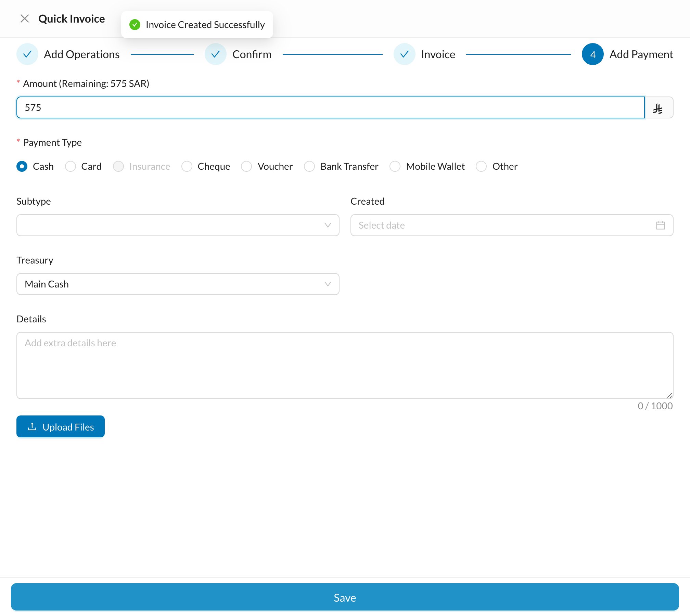Select the Bank Transfer payment type

(309, 166)
